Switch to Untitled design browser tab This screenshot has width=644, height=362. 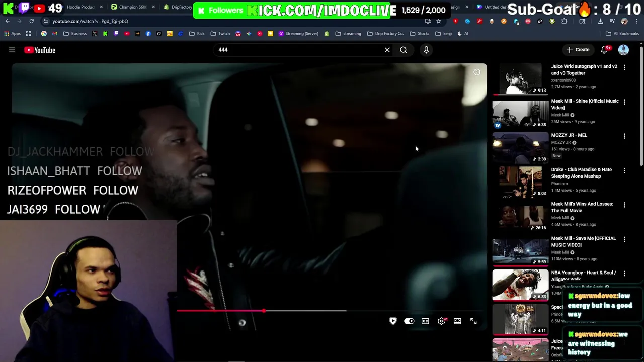tap(496, 7)
